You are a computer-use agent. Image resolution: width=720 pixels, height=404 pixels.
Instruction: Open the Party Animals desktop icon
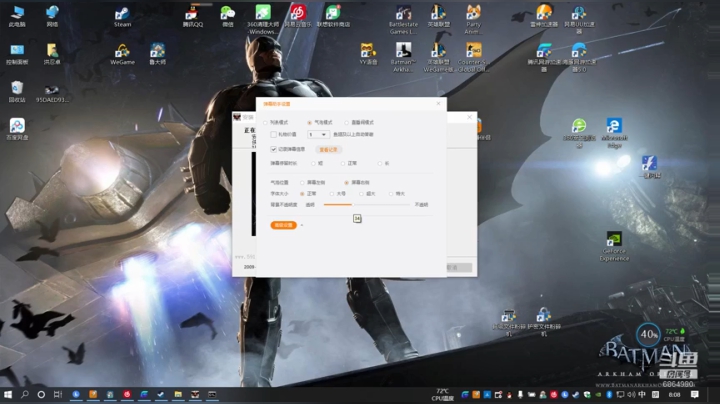(x=473, y=20)
